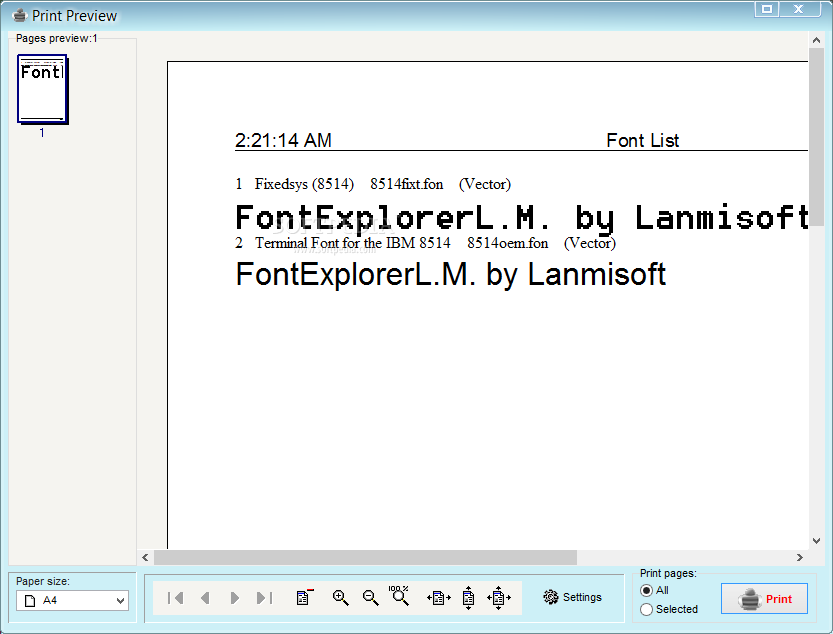The height and width of the screenshot is (634, 833).
Task: Click the 'Font List' header text
Action: click(643, 140)
